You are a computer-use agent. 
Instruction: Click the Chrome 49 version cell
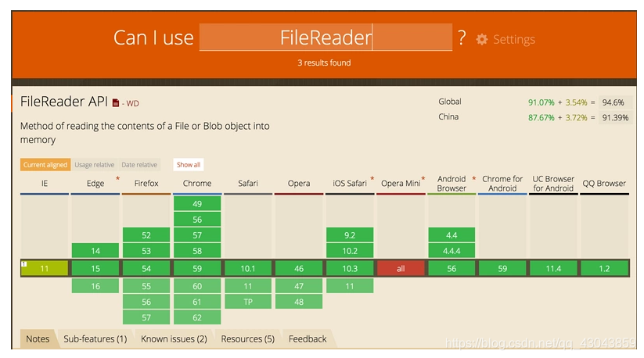197,204
